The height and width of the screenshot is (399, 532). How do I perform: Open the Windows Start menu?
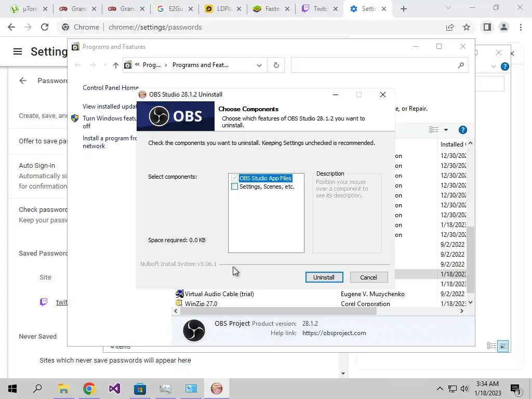(12, 389)
